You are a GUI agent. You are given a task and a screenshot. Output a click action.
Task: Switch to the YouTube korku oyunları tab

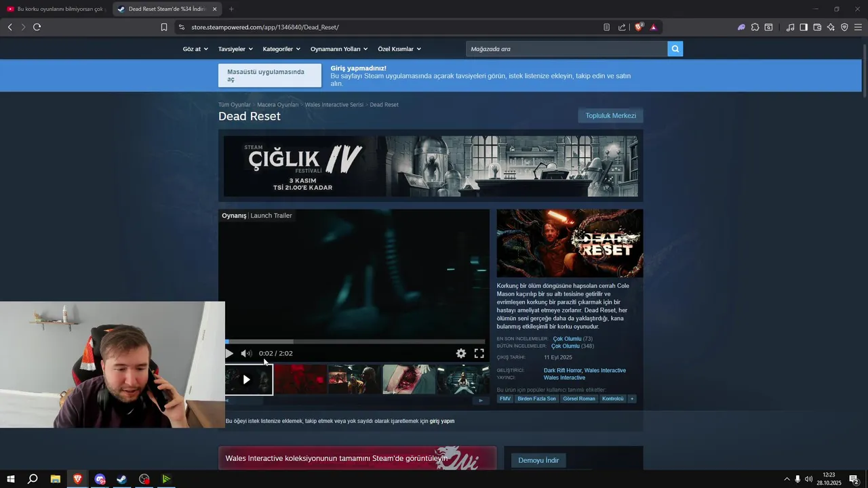click(x=56, y=9)
